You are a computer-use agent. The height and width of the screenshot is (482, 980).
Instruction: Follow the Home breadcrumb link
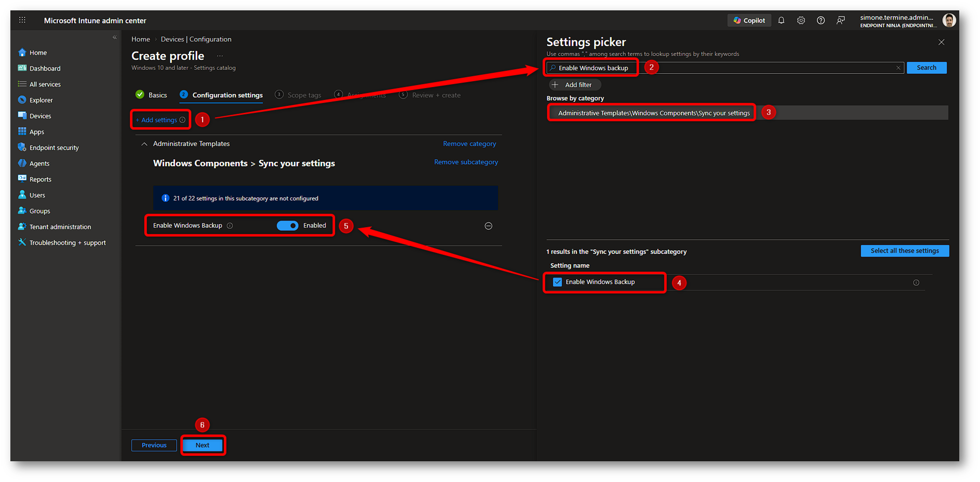pyautogui.click(x=141, y=39)
